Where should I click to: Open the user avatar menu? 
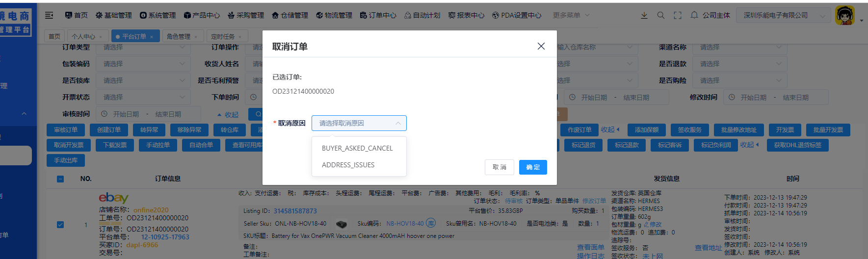click(844, 15)
